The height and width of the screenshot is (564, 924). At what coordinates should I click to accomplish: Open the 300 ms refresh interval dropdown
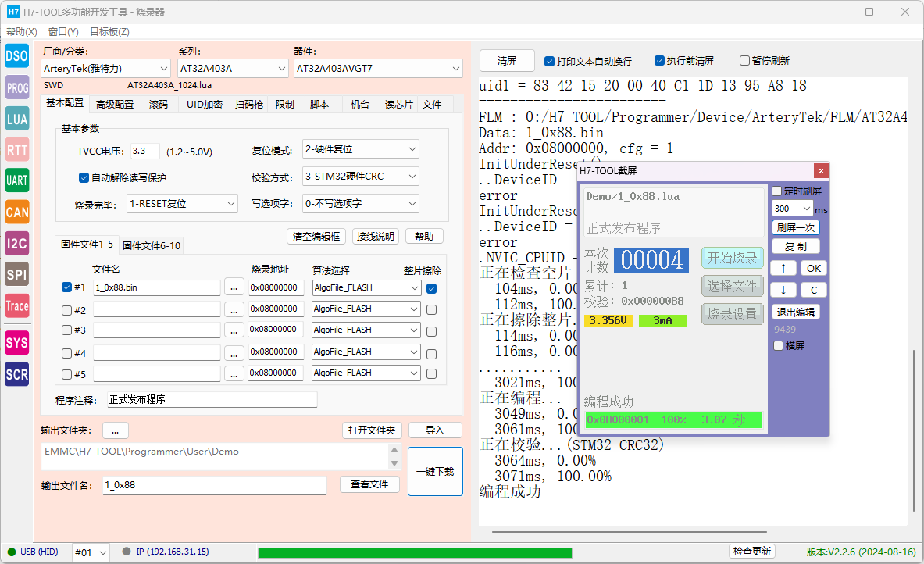click(x=793, y=208)
